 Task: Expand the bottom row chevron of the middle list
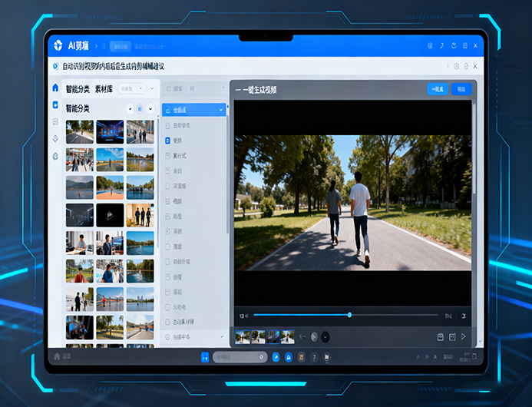[222, 336]
